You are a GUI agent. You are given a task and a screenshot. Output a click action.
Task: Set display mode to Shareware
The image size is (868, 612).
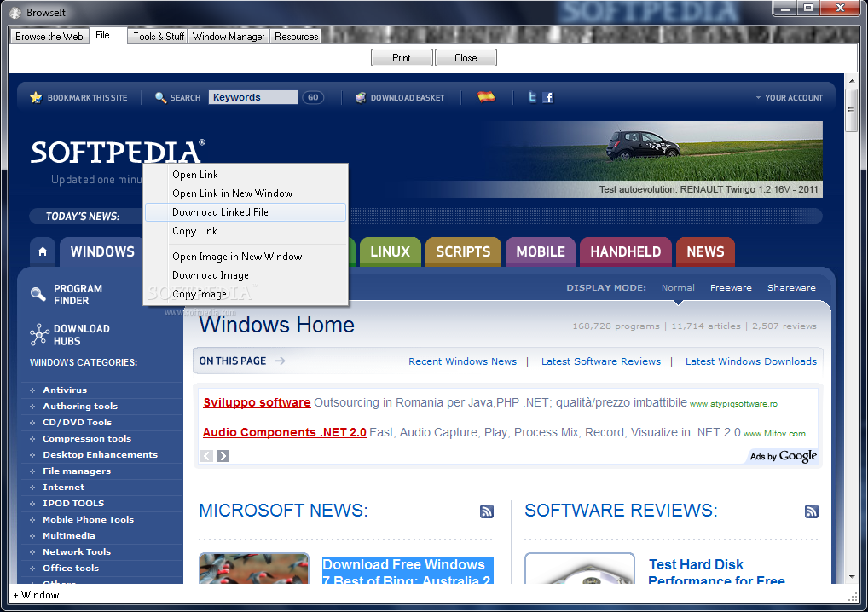(791, 288)
